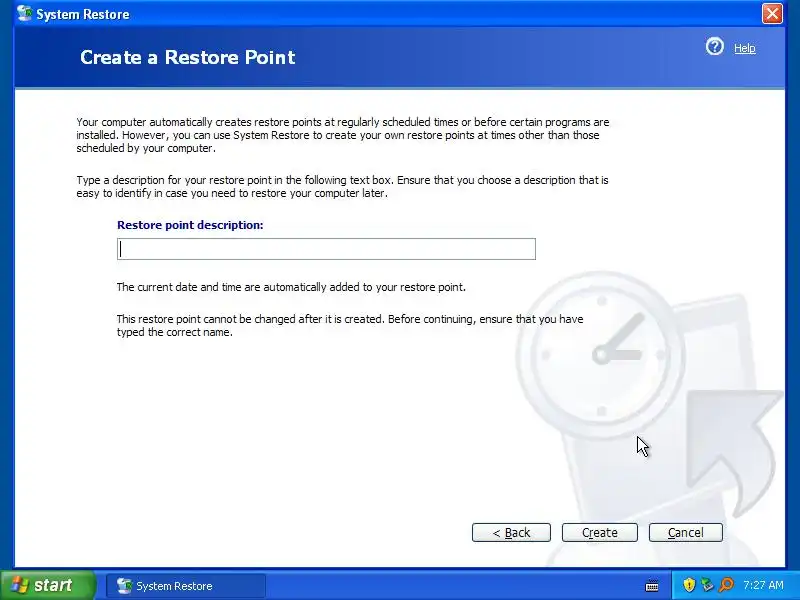Click the Safely Remove Hardware tray icon

click(x=707, y=585)
